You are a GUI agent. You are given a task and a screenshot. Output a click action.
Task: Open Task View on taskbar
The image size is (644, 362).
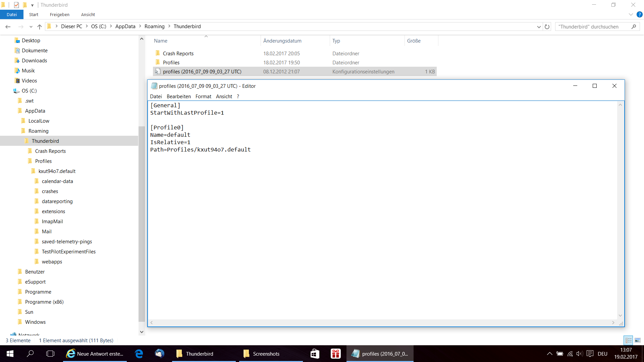click(x=50, y=354)
